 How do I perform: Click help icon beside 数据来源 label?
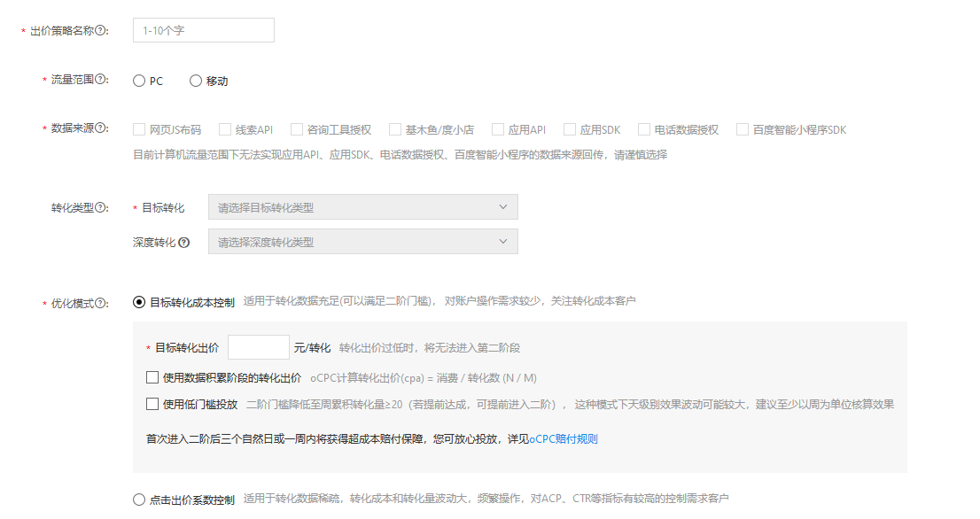[x=101, y=129]
